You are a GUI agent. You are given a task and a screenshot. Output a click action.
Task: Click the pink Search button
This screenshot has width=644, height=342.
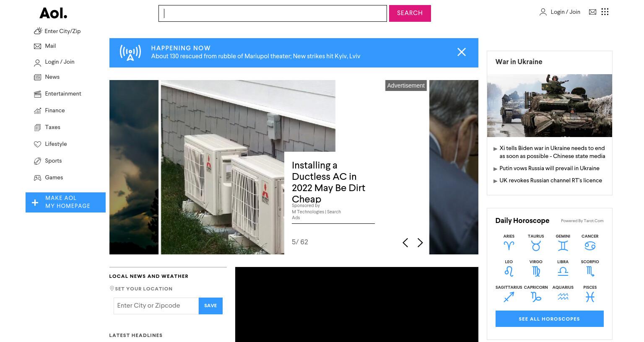[410, 13]
